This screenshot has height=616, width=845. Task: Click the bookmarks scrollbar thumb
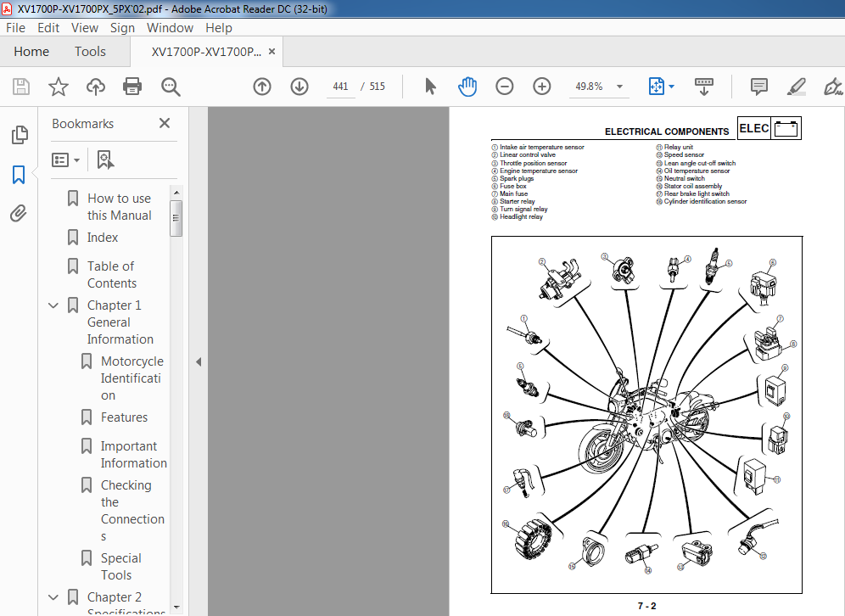(x=176, y=218)
